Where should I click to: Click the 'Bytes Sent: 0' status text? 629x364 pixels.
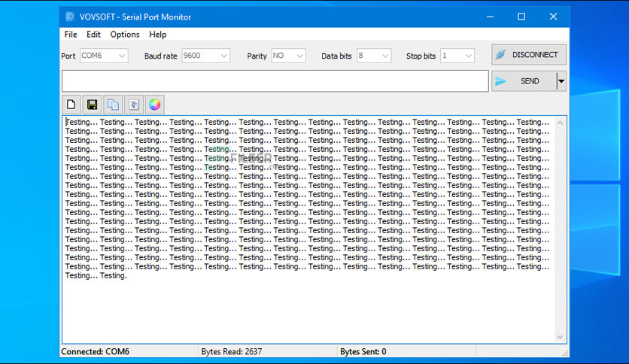click(363, 351)
